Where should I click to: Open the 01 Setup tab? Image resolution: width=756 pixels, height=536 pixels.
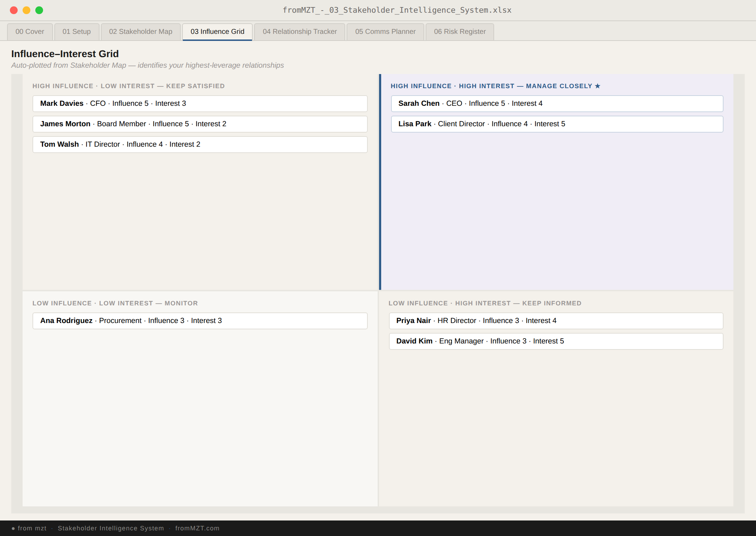click(77, 32)
